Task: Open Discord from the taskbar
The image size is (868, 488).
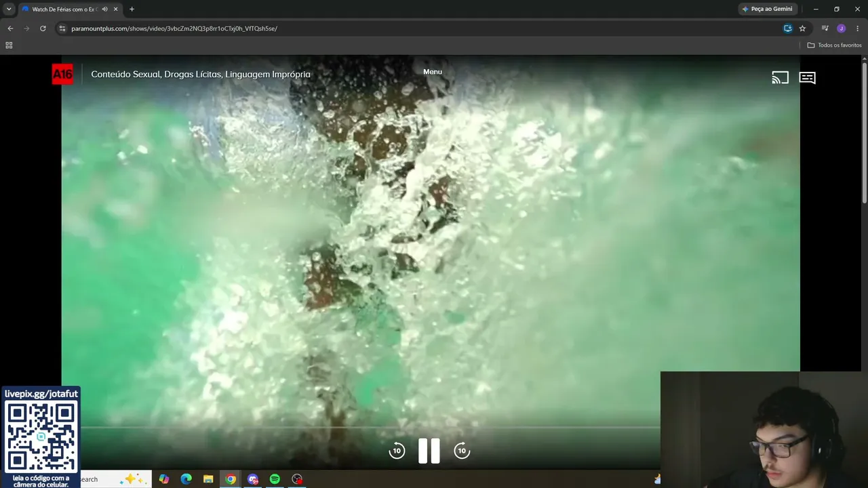Action: click(x=253, y=479)
